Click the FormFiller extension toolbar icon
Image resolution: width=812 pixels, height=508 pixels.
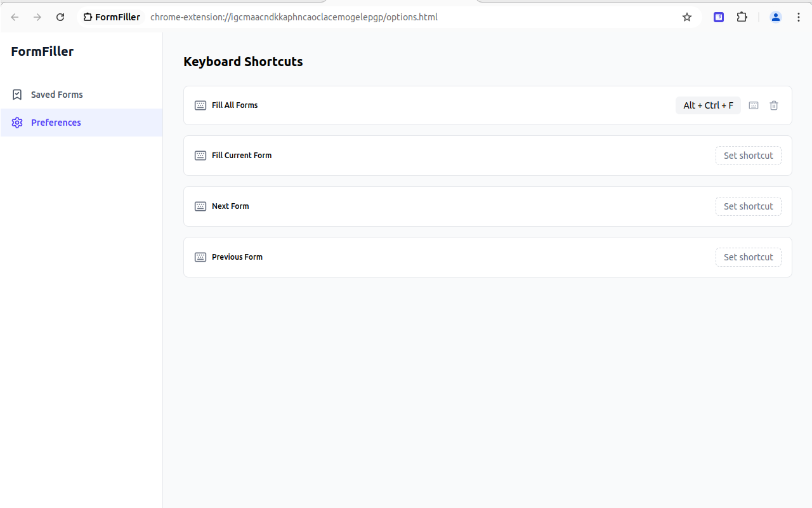[719, 17]
